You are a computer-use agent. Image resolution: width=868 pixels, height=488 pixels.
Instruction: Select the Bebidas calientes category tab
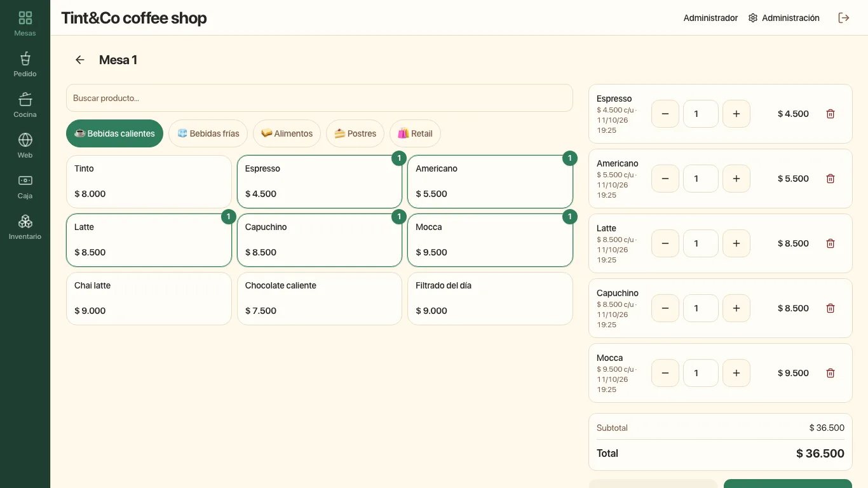click(x=114, y=133)
